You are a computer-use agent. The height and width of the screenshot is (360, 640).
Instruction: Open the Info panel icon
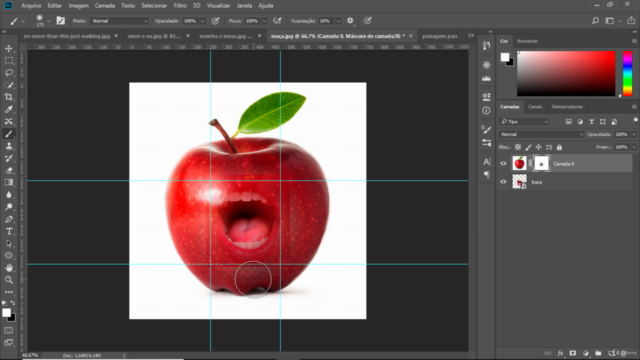pyautogui.click(x=486, y=111)
